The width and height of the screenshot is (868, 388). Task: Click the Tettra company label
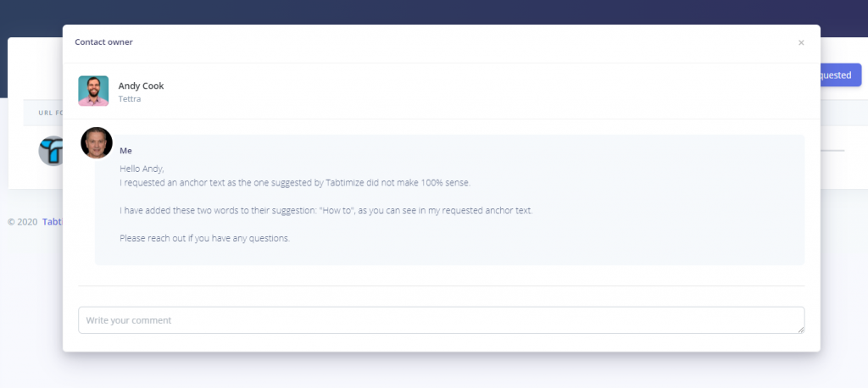pos(130,99)
